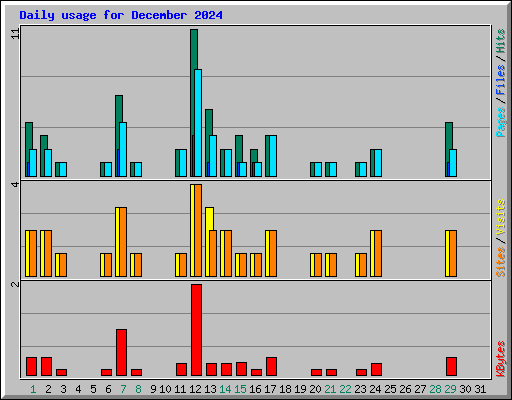The image size is (512, 400).
Task: Select the red KBytes bar on day 7
Action: [121, 353]
